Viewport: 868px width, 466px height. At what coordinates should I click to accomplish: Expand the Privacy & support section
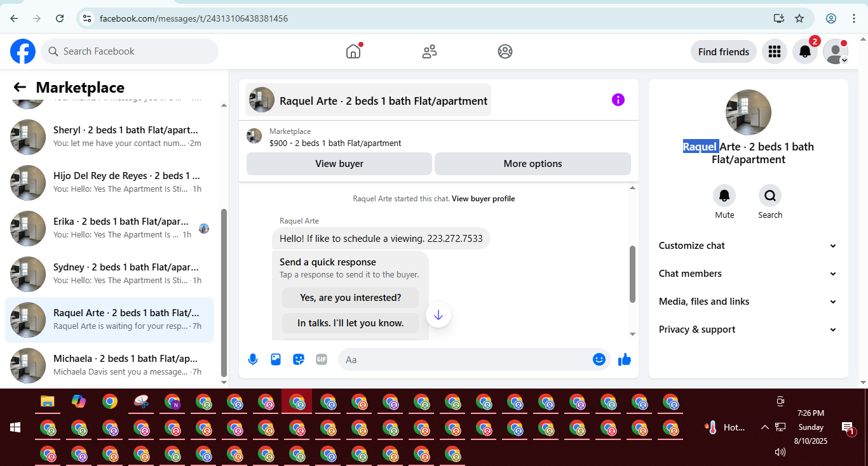coord(748,330)
